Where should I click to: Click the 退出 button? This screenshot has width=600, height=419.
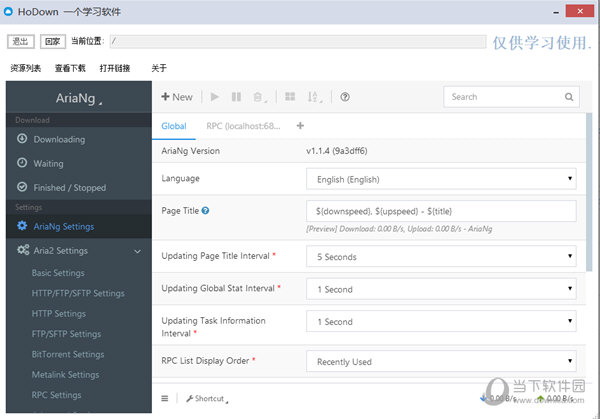(x=21, y=41)
